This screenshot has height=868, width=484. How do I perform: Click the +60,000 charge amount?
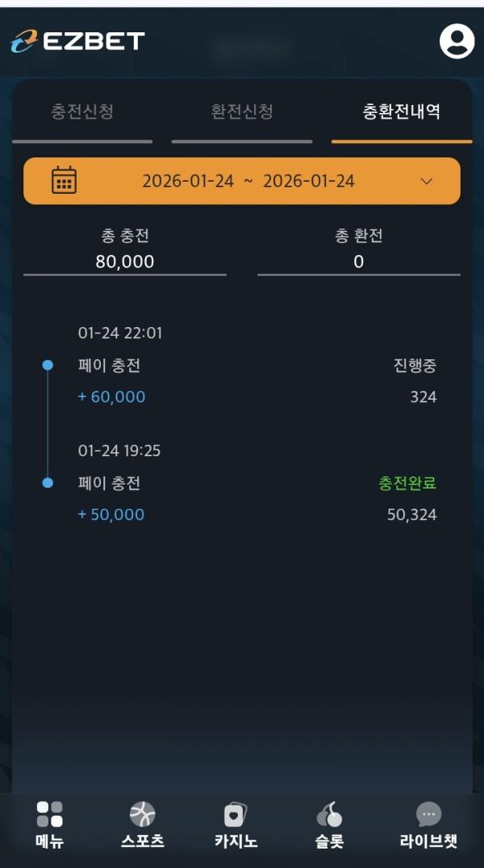(x=111, y=396)
